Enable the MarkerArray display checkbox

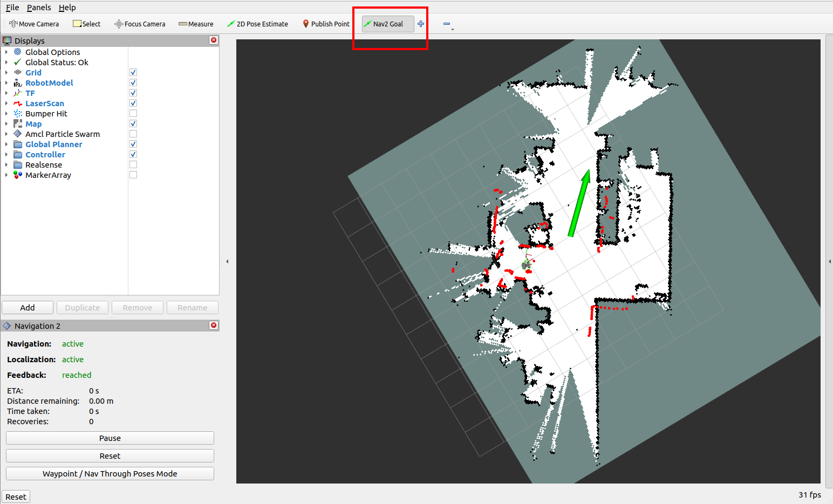133,175
